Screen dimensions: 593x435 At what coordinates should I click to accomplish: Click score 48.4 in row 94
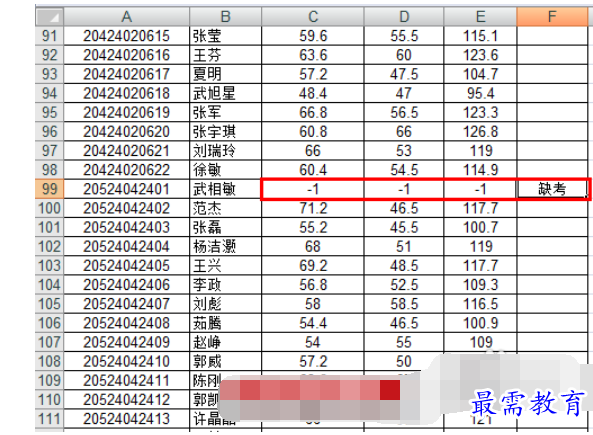pos(313,93)
